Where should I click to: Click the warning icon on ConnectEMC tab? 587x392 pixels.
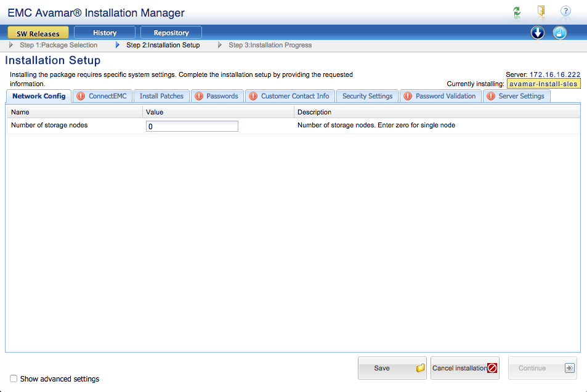81,96
